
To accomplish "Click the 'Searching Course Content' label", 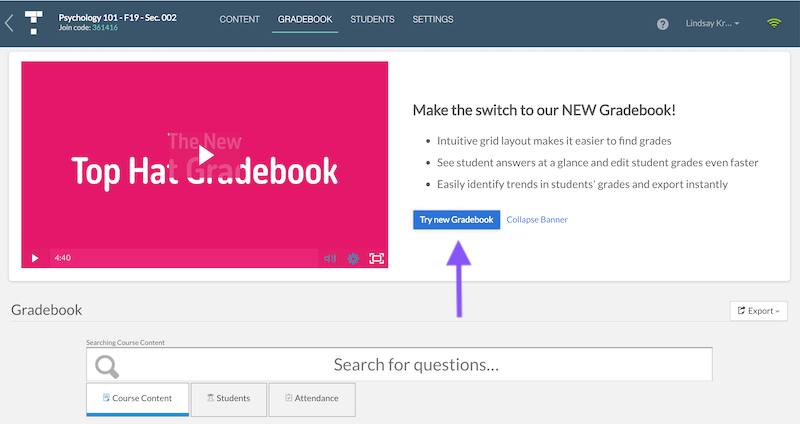I will click(x=126, y=342).
